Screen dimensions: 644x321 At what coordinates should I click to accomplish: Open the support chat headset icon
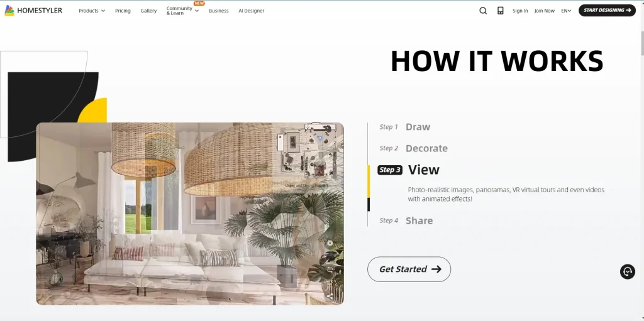(627, 272)
